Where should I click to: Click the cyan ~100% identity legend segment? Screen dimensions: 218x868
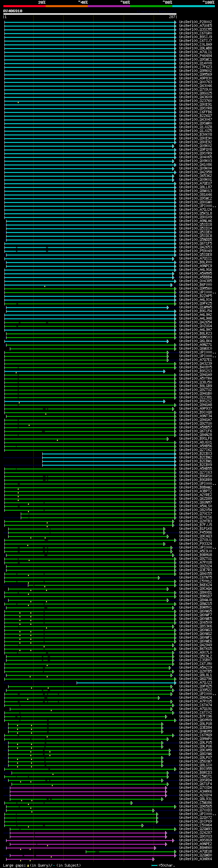point(193,6)
